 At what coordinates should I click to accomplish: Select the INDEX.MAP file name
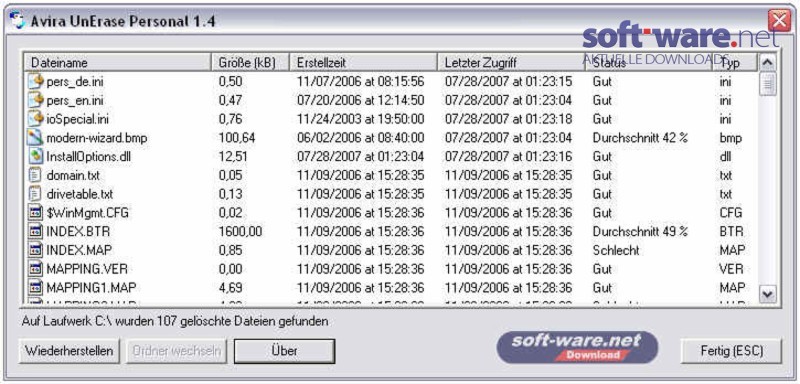pyautogui.click(x=79, y=250)
